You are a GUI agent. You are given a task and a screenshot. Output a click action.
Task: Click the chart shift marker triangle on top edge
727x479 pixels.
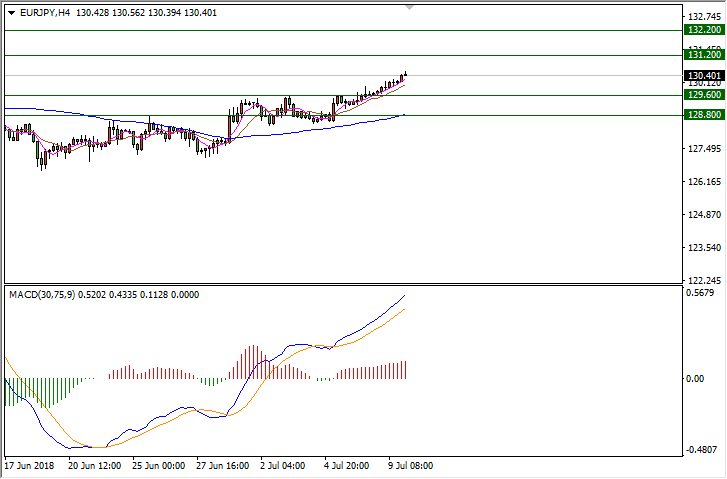click(409, 7)
